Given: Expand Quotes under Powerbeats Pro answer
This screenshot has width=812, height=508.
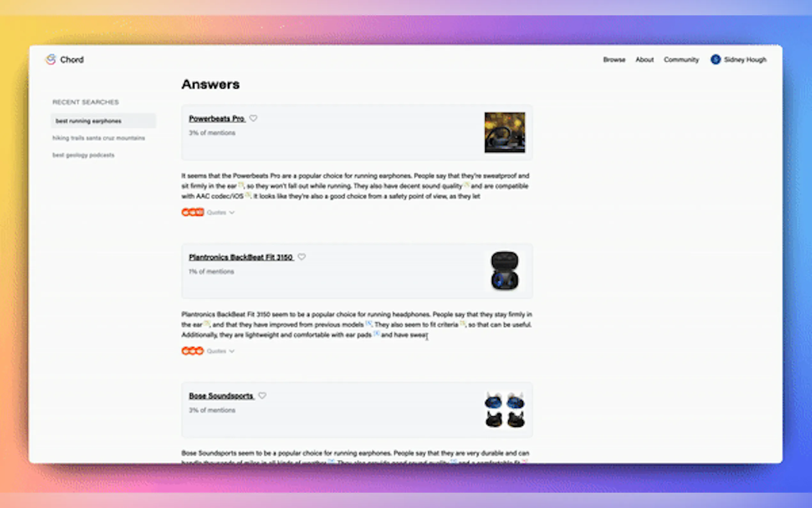Looking at the screenshot, I should [x=221, y=212].
